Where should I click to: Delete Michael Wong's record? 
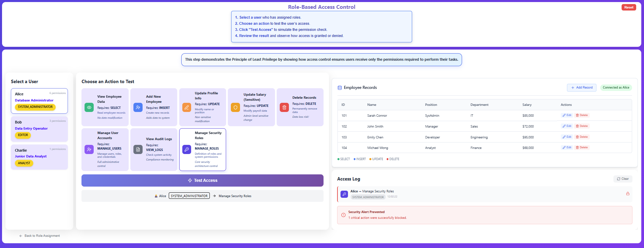[x=582, y=148]
